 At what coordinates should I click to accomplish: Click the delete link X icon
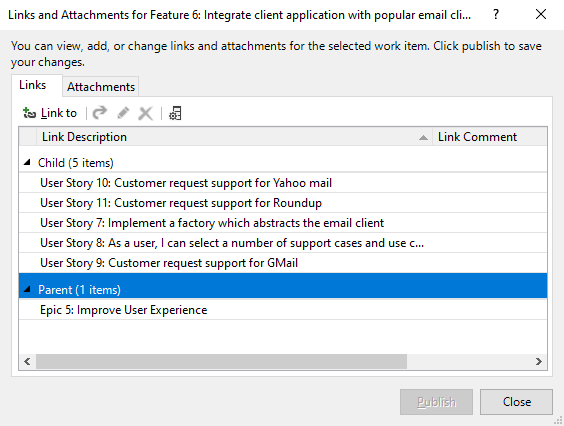coord(146,113)
